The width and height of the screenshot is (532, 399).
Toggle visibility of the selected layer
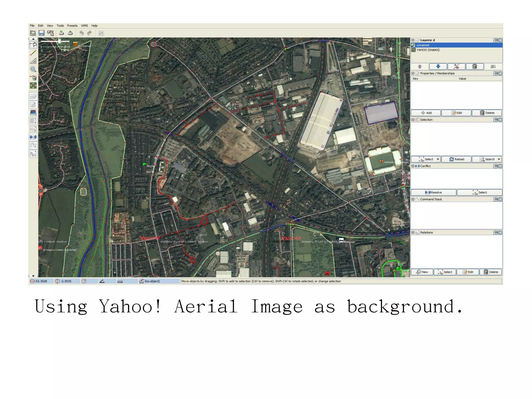pyautogui.click(x=456, y=67)
